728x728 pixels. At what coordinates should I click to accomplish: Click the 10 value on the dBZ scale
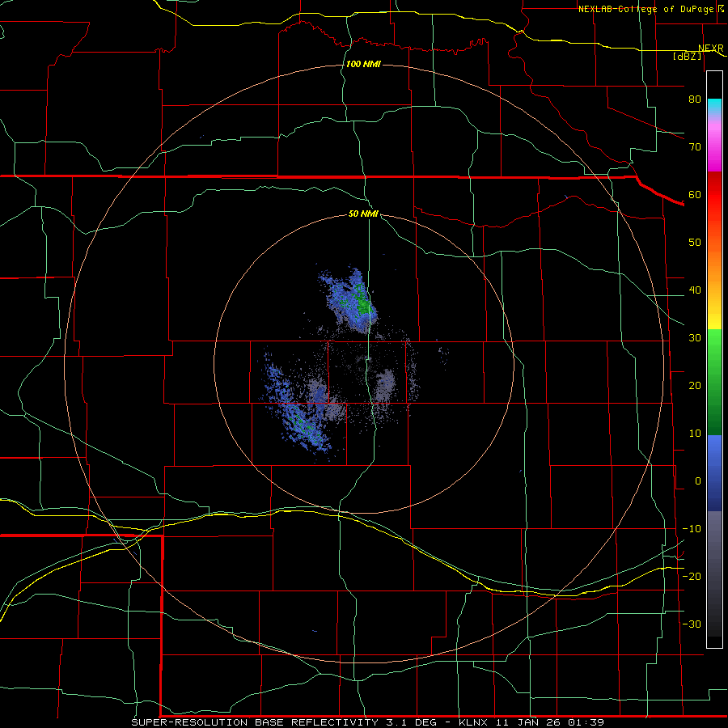[x=695, y=434]
